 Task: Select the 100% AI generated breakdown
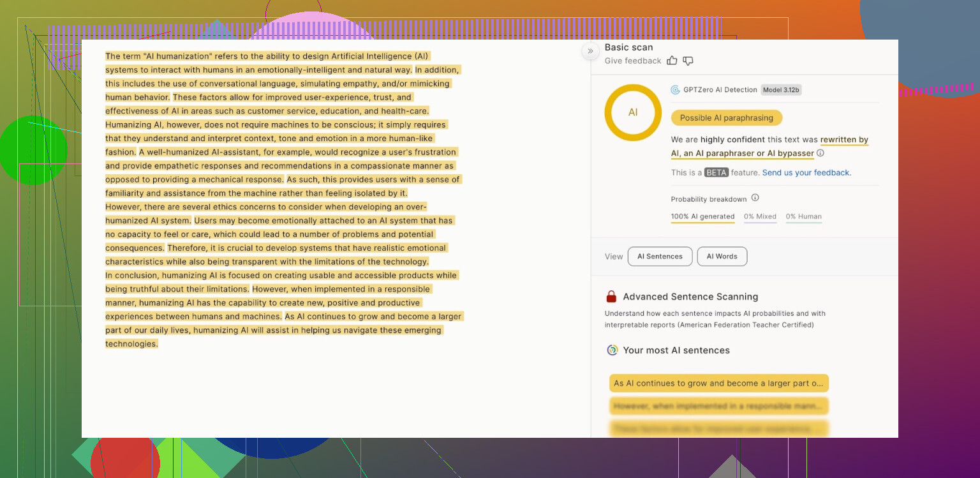point(702,217)
